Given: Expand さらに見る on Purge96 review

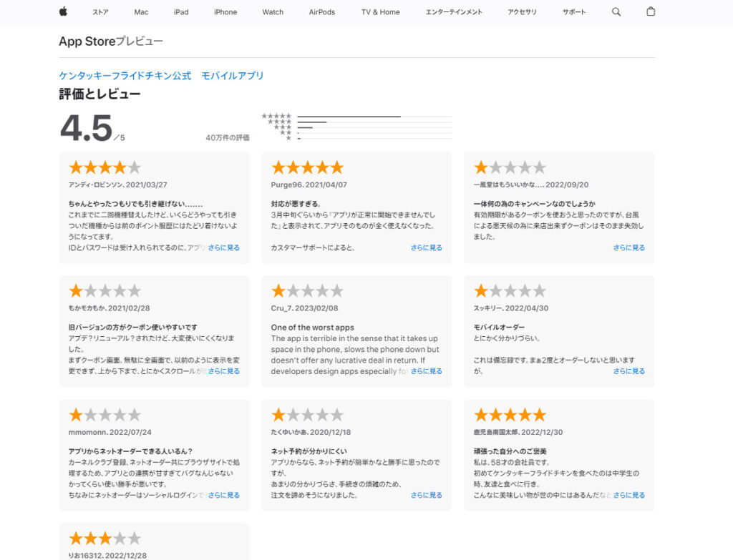Looking at the screenshot, I should [427, 247].
